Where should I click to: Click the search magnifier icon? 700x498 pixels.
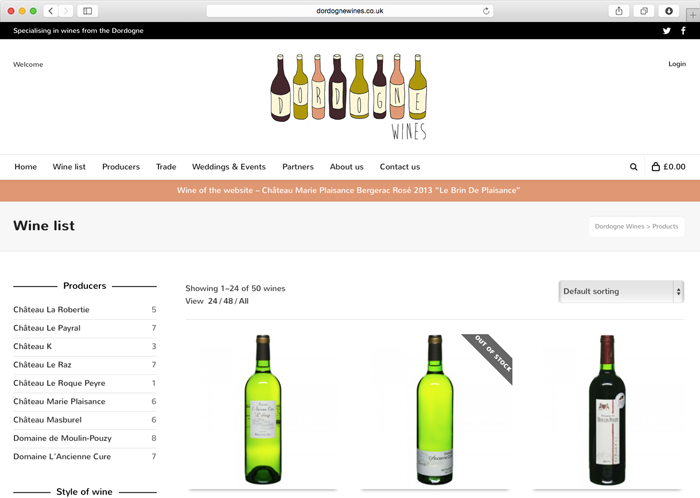(x=633, y=167)
